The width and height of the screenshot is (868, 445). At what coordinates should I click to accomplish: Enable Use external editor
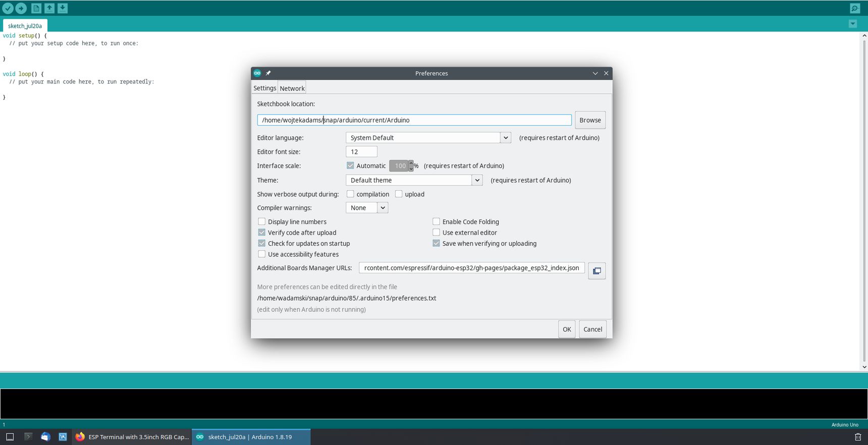point(436,233)
